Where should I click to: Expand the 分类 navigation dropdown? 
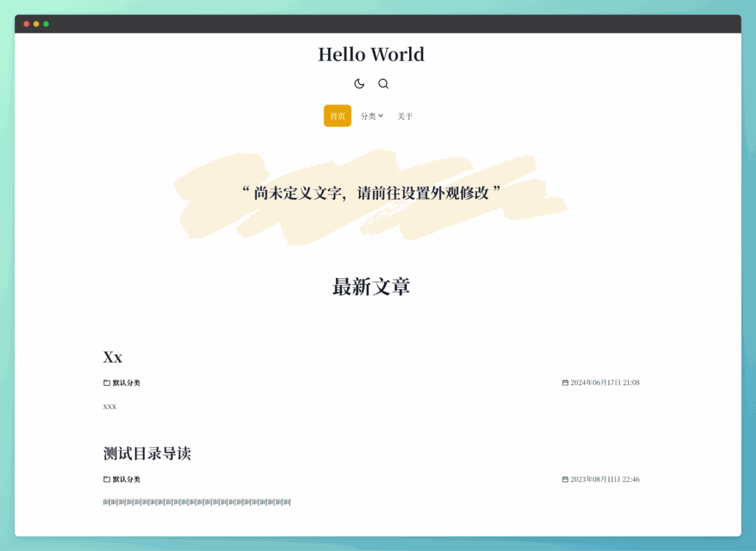coord(371,116)
